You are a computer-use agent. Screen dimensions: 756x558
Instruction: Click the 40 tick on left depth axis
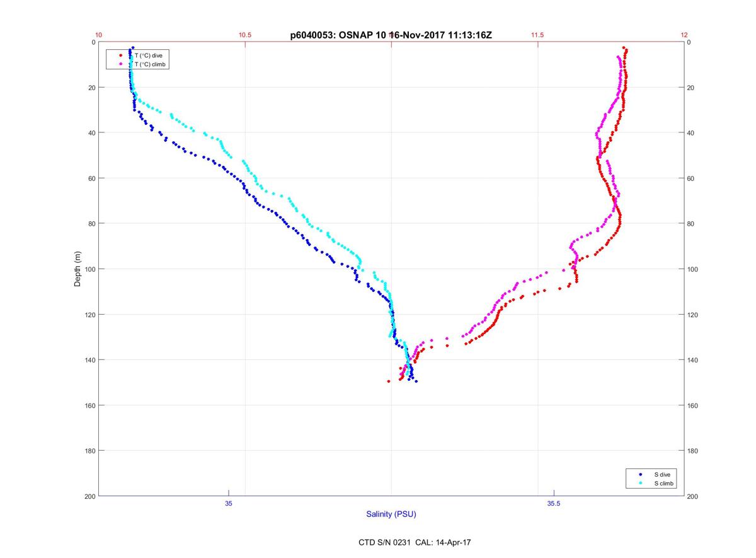pyautogui.click(x=92, y=133)
